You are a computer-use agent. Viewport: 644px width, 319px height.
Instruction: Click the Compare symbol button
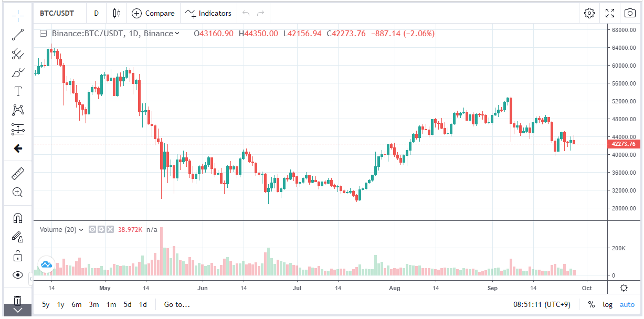(x=153, y=13)
